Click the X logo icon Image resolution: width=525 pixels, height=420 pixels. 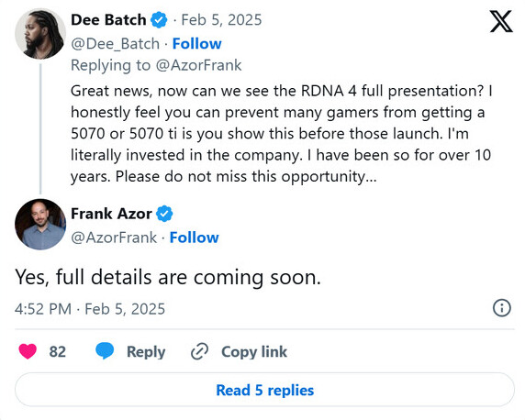[x=501, y=21]
